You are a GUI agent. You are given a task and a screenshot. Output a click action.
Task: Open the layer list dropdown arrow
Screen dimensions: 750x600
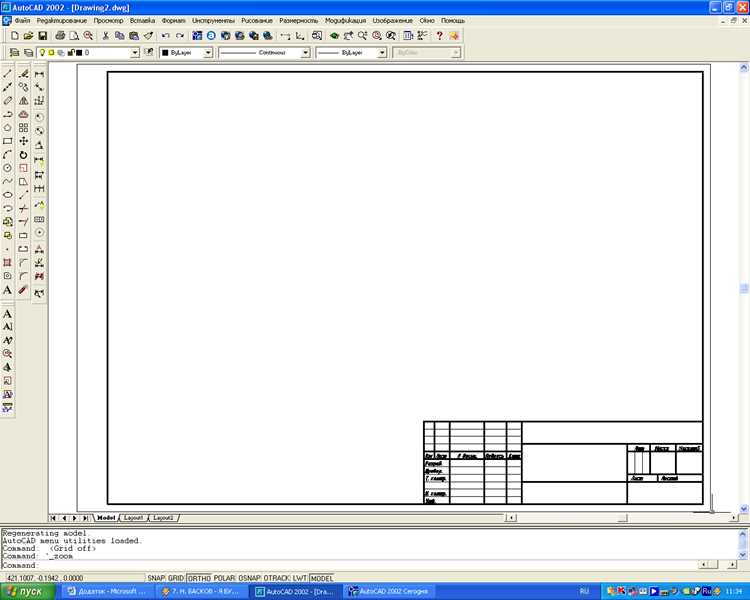point(135,53)
